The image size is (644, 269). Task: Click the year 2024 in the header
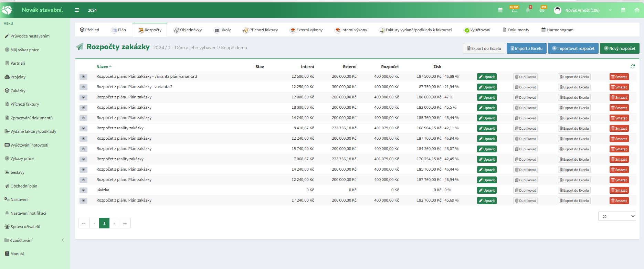(92, 10)
